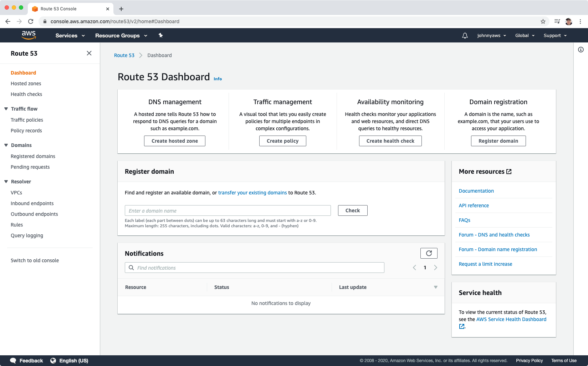Collapse the Traffic flow section
The image size is (588, 366).
pyautogui.click(x=6, y=109)
